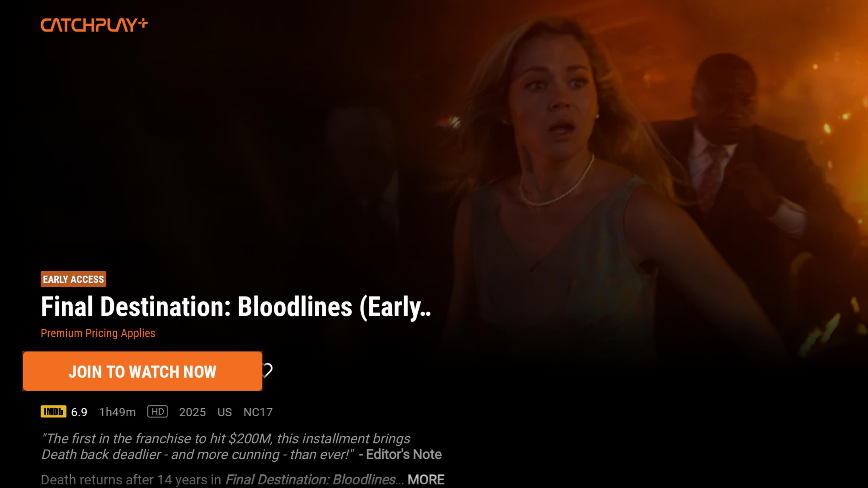868x488 pixels.
Task: Select the 1h49m runtime label
Action: [118, 412]
